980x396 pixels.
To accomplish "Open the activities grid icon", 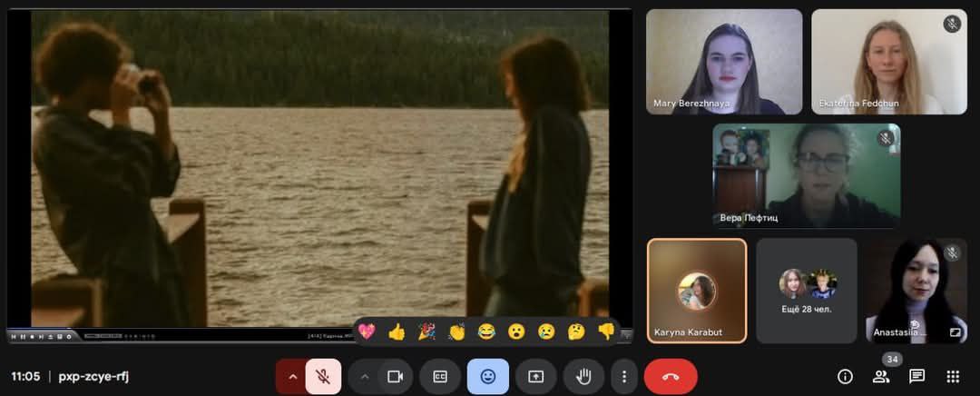I will [953, 376].
